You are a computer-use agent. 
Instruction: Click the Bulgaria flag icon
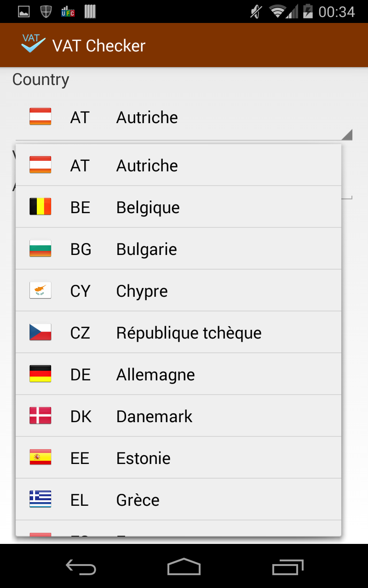pos(40,249)
